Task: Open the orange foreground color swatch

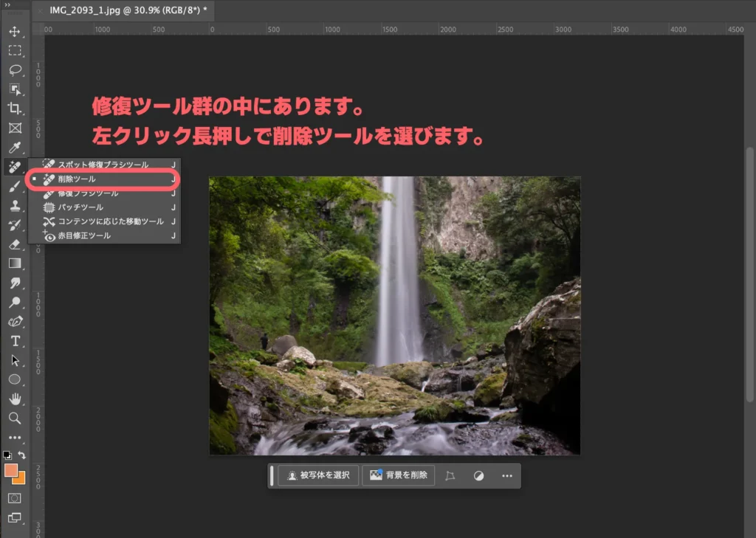Action: [x=10, y=471]
